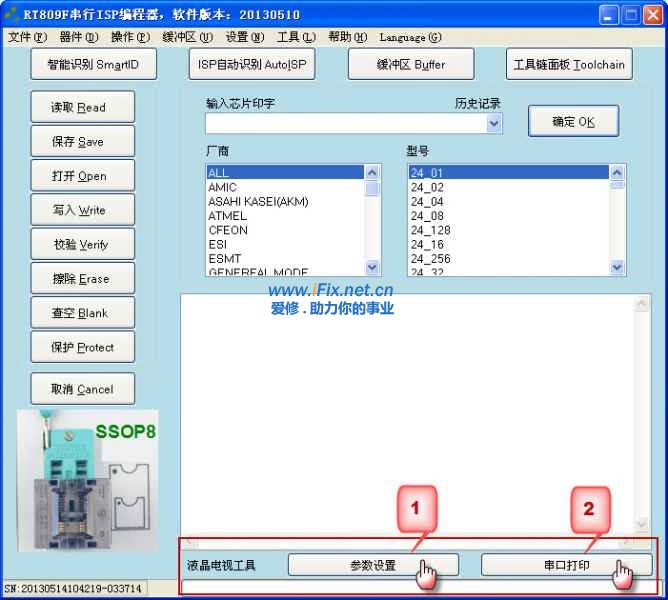Screen dimensions: 668x600
Task: Click the SSOP8 adapter image
Action: pyautogui.click(x=88, y=480)
